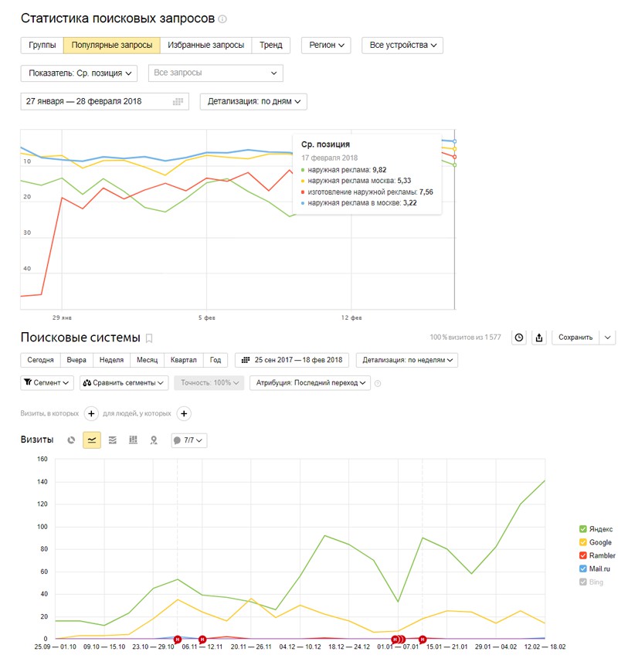Open the Показатель: Ср. позиция dropdown
Image resolution: width=618 pixels, height=672 pixels.
coord(79,73)
